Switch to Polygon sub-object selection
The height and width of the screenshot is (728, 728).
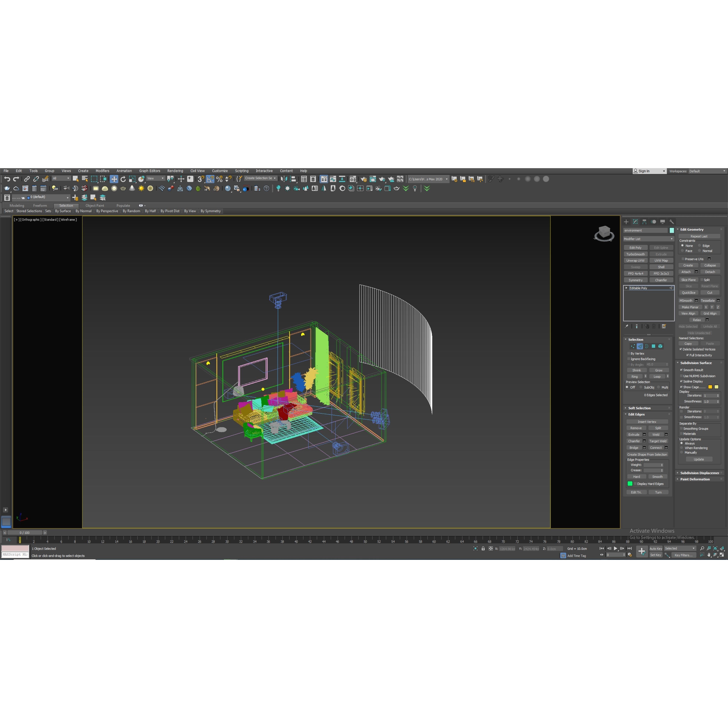point(653,346)
